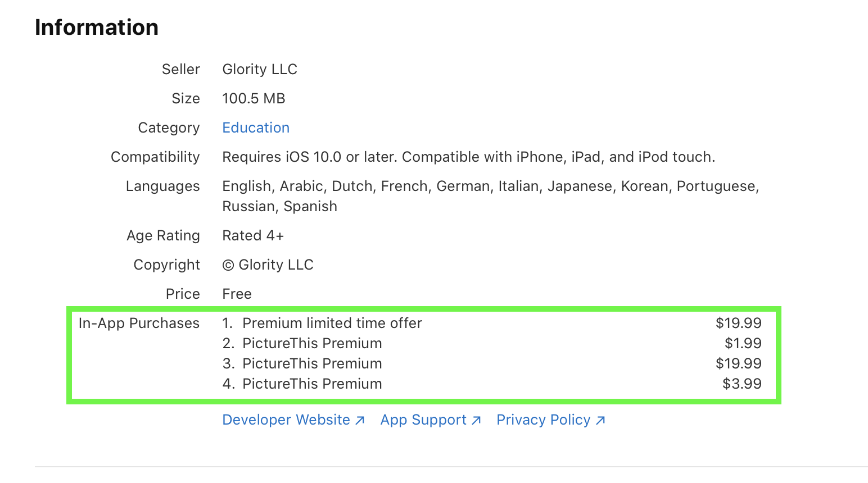Click the Information section heading
This screenshot has height=483, width=868.
[x=97, y=28]
